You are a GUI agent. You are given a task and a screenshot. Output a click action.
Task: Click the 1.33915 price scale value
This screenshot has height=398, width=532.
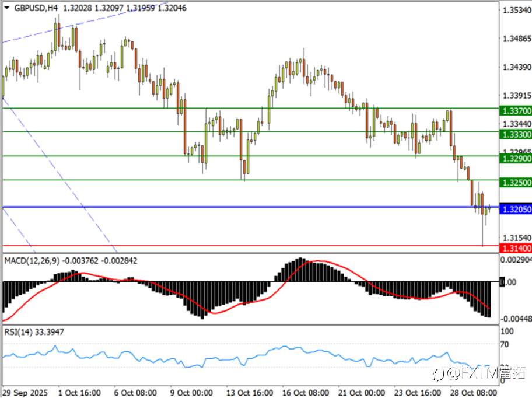(517, 96)
